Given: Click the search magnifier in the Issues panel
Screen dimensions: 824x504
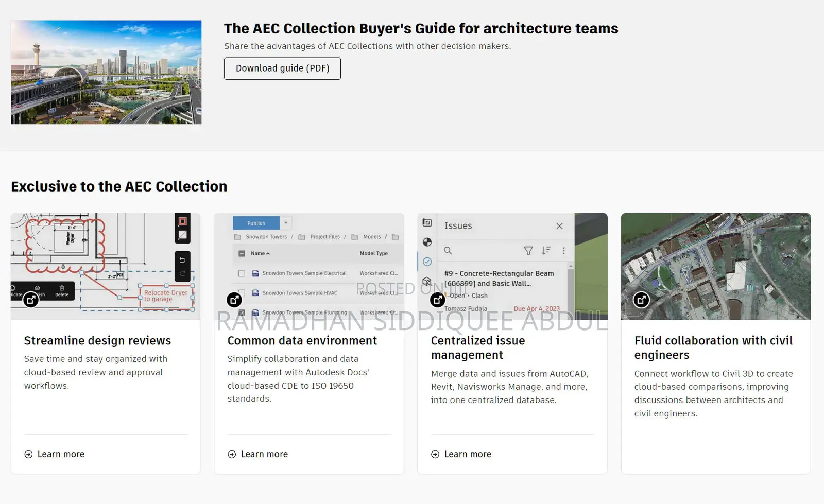Looking at the screenshot, I should (x=448, y=251).
